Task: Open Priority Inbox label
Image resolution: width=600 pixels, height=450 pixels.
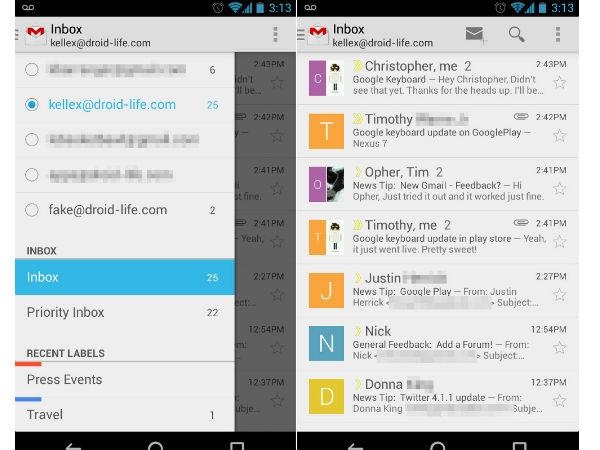Action: (125, 312)
